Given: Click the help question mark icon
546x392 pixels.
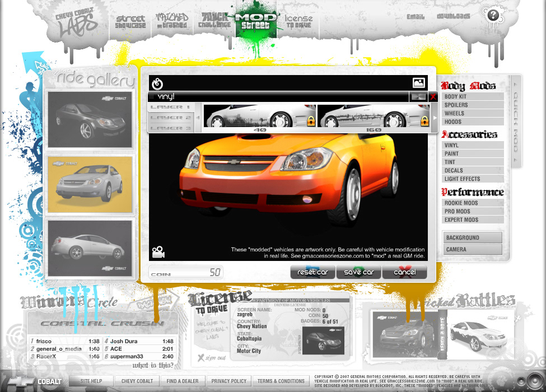Looking at the screenshot, I should pyautogui.click(x=493, y=15).
